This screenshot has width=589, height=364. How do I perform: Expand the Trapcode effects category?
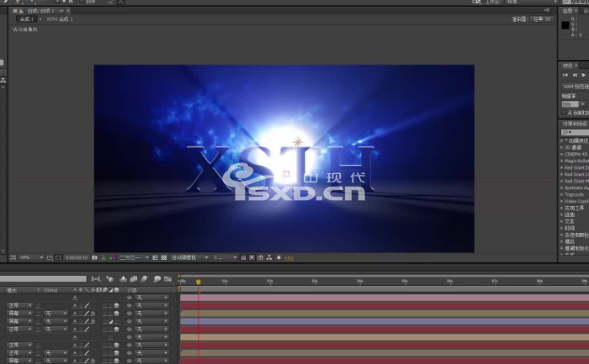562,194
